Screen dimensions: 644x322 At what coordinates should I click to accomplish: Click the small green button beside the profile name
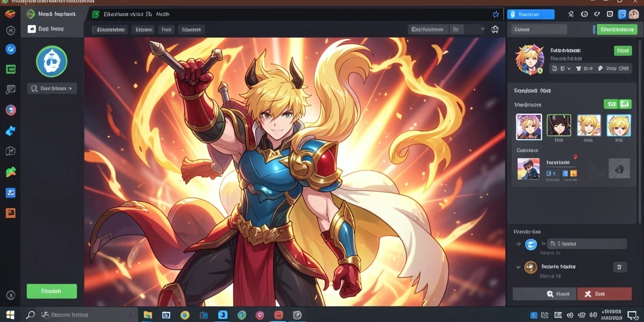tap(623, 51)
